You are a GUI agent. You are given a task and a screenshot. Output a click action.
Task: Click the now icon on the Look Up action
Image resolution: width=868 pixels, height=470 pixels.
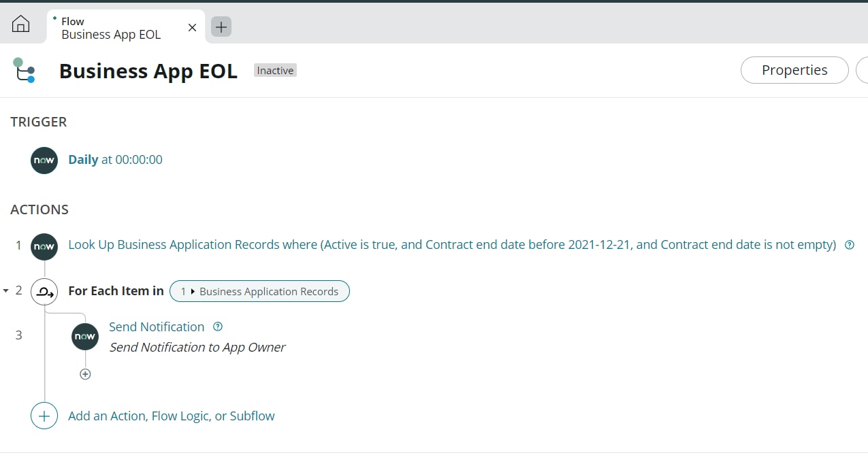[44, 246]
